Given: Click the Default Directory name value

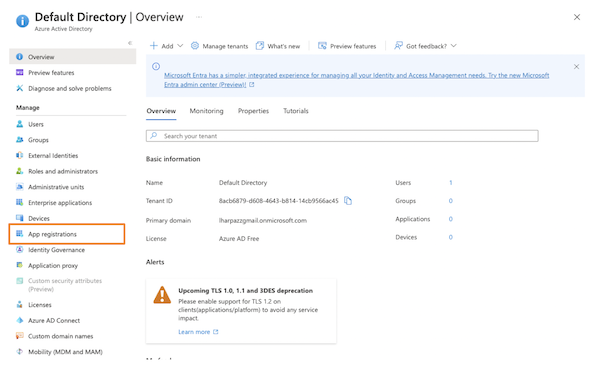Looking at the screenshot, I should coord(243,183).
